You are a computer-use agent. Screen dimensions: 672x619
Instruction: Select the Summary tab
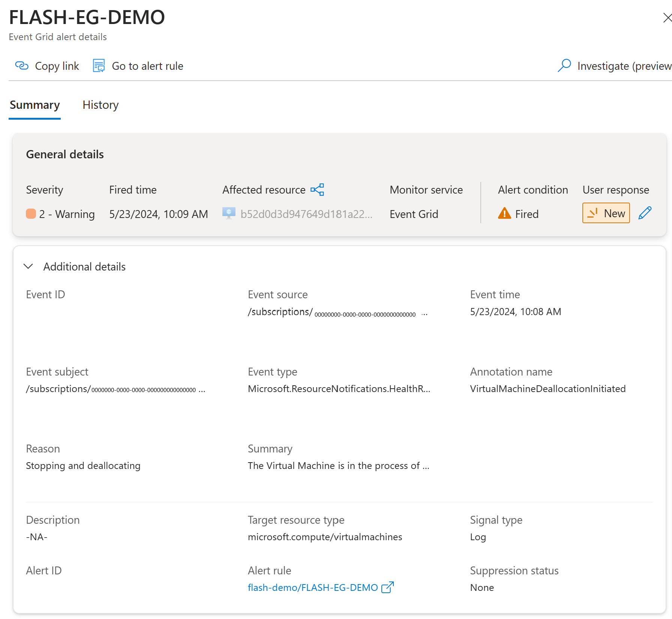34,105
